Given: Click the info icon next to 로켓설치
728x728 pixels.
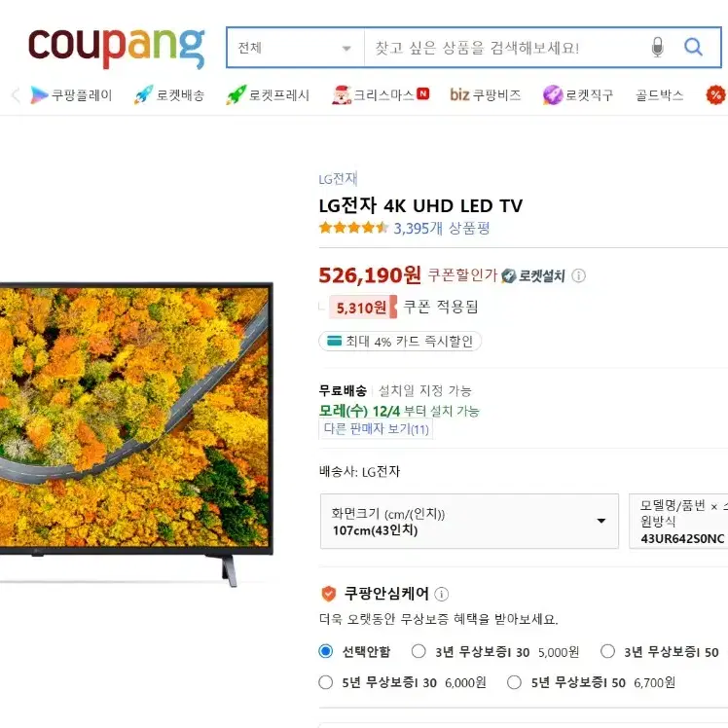Looking at the screenshot, I should (x=578, y=275).
